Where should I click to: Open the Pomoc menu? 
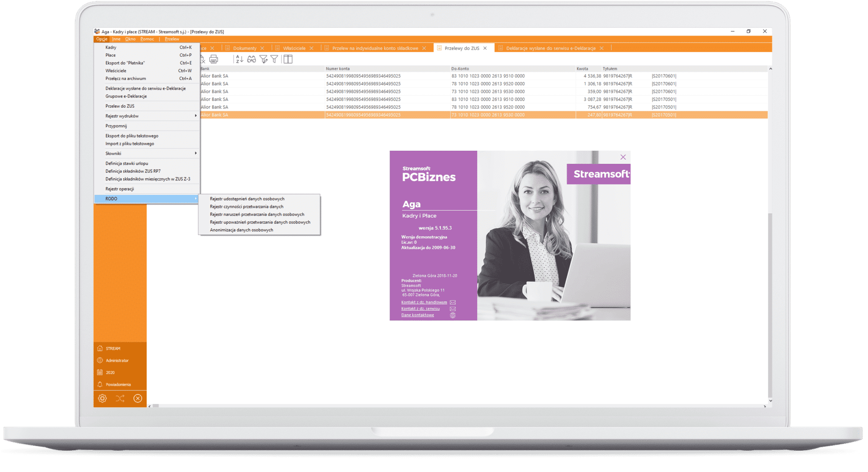tap(147, 39)
